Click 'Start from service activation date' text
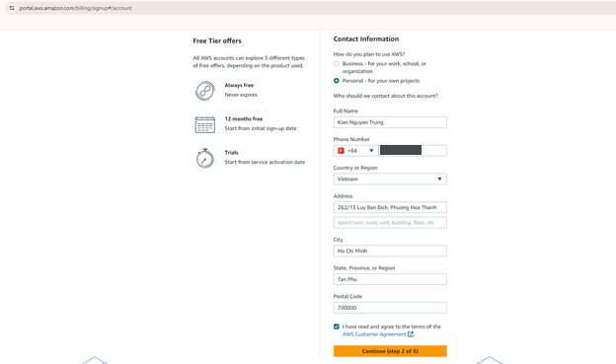 pyautogui.click(x=265, y=162)
